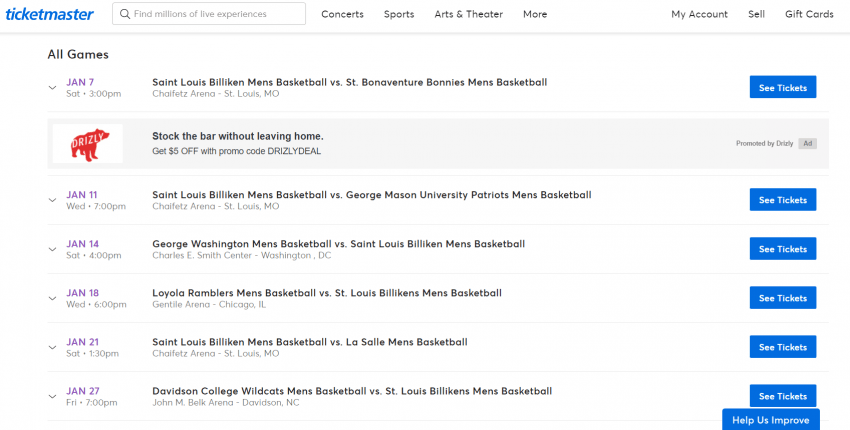Click Chaifetz Arena venue under JAN 7 game
850x430 pixels.
coord(216,94)
